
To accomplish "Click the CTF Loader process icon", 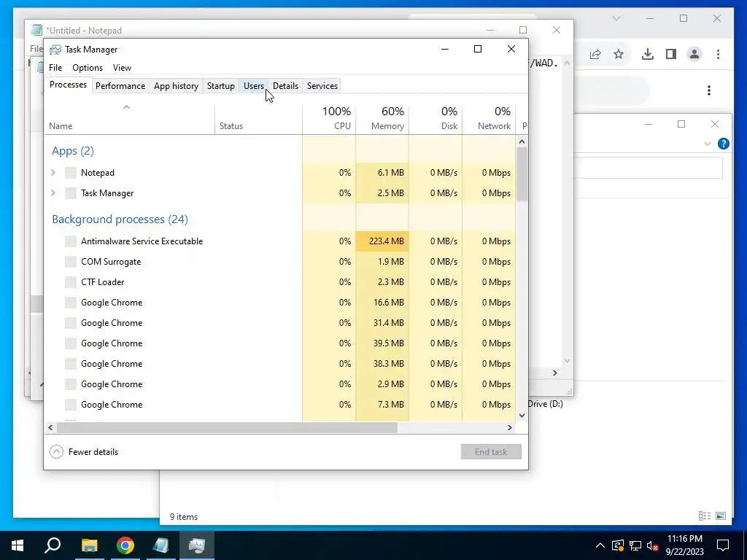I will (x=71, y=282).
